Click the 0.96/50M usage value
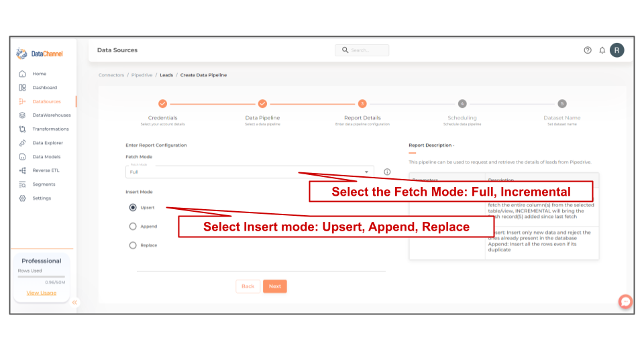 55,282
